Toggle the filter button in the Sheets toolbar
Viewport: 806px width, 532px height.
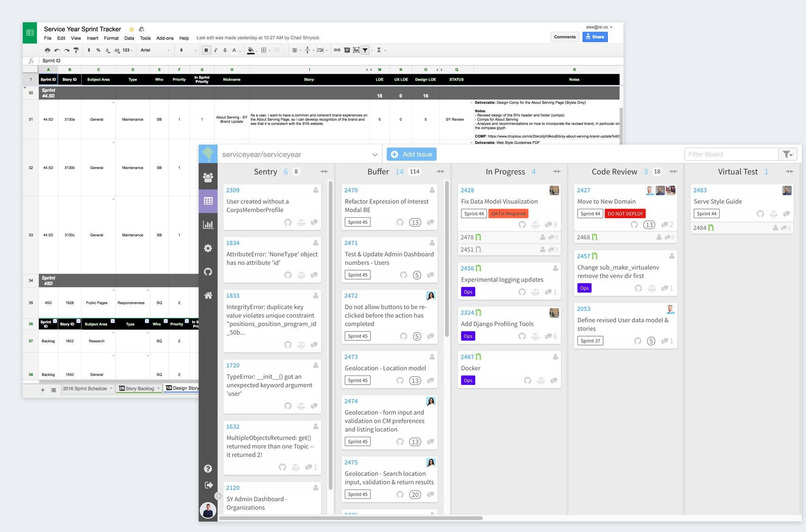pos(365,50)
